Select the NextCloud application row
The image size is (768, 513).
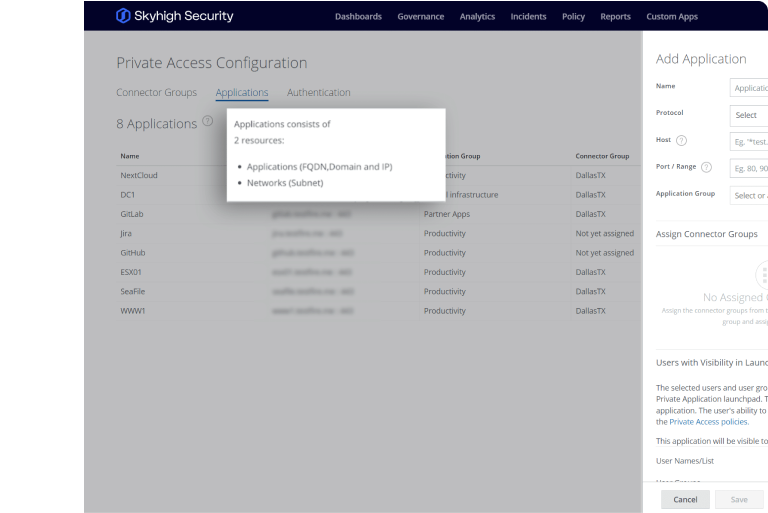pos(378,175)
